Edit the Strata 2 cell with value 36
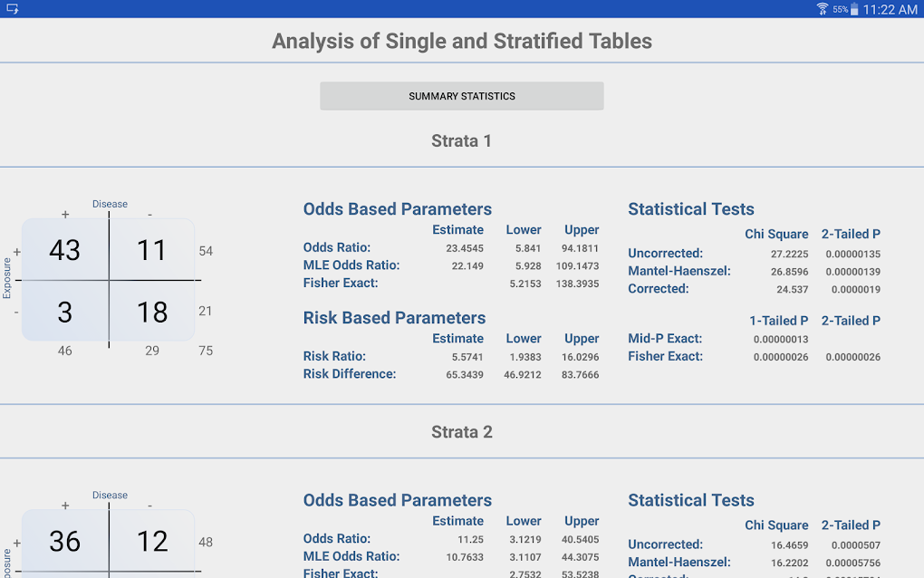The height and width of the screenshot is (578, 924). (x=65, y=541)
